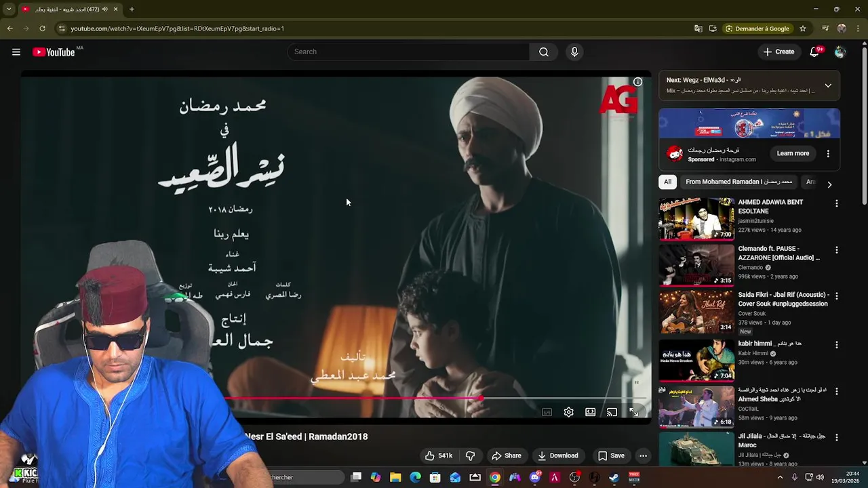Viewport: 868px width, 488px height.
Task: Open the YouTube notifications bell
Action: click(815, 52)
